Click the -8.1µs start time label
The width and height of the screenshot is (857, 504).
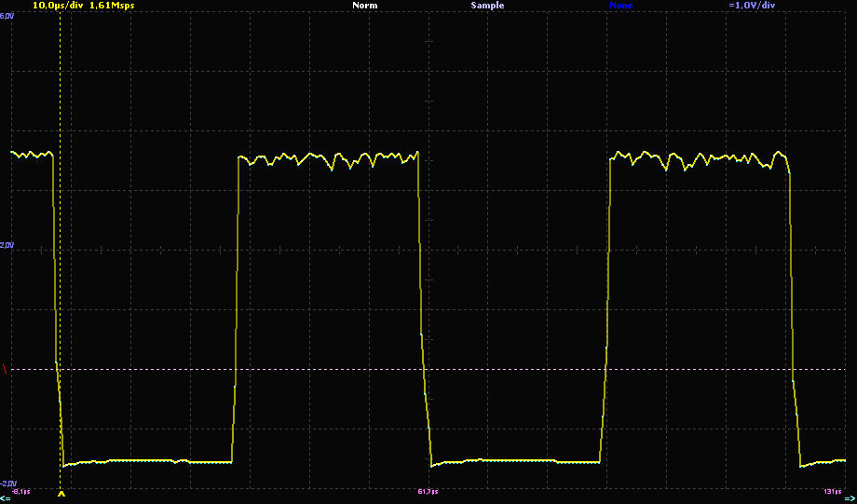(x=22, y=491)
